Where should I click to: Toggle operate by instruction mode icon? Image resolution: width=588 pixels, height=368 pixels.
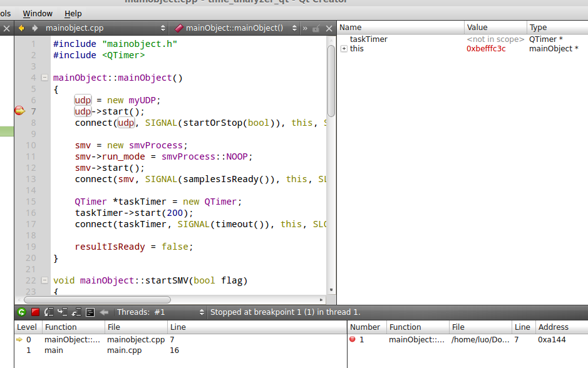[x=90, y=312]
